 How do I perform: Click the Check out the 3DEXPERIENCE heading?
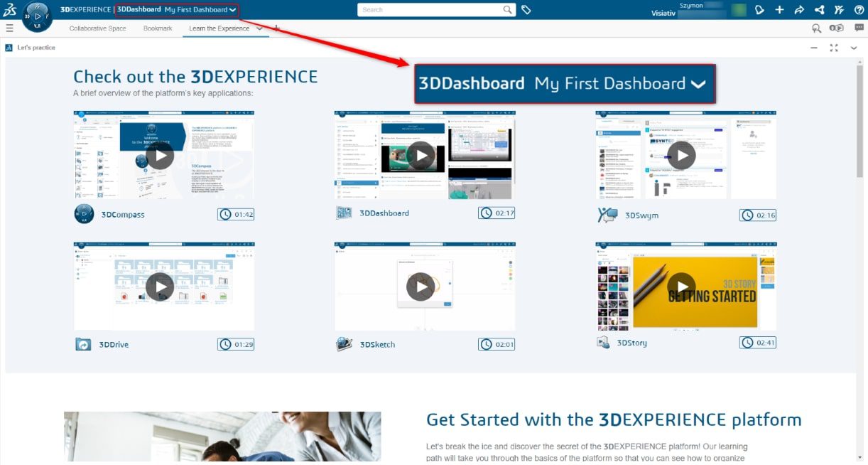click(x=195, y=77)
